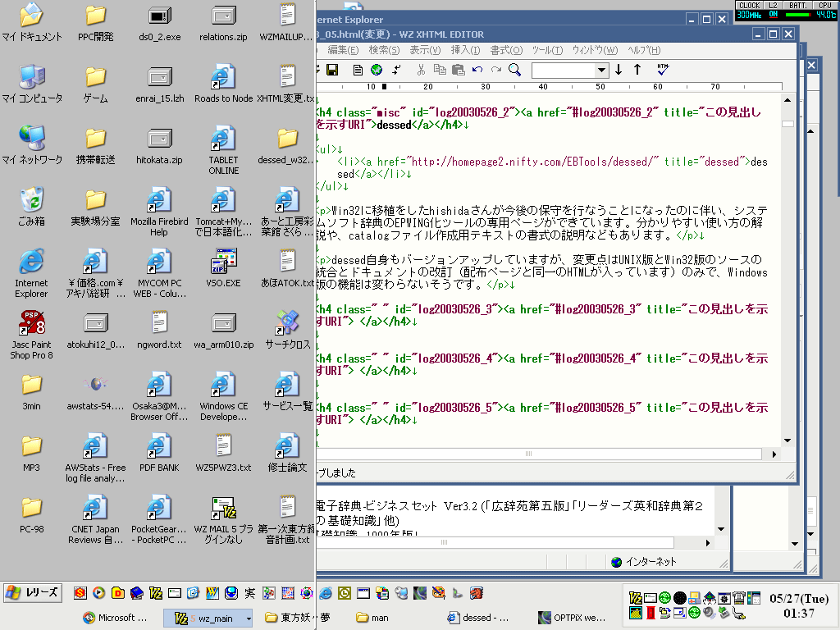Viewport: 840px width, 630px height.
Task: Open the 編集(E) menu
Action: [x=343, y=50]
